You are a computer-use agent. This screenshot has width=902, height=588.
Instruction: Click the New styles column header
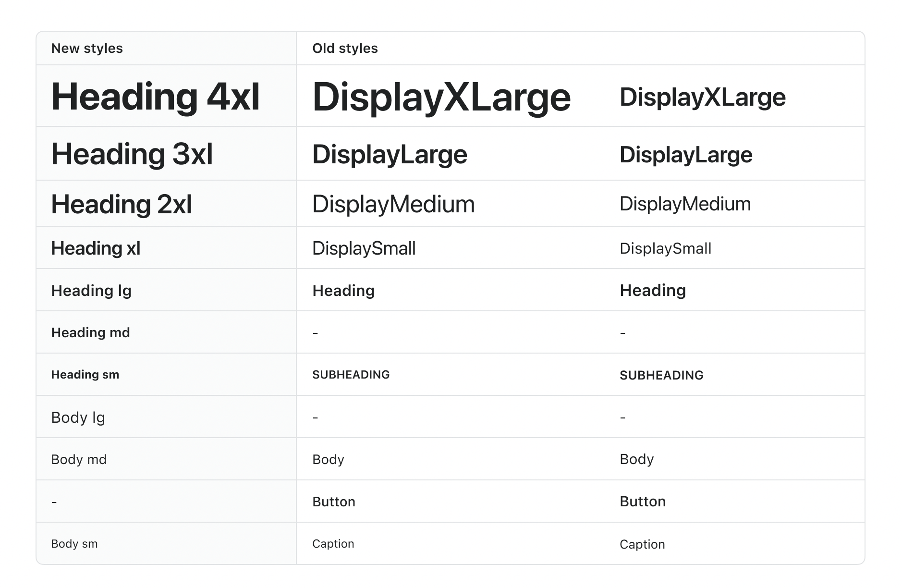(x=87, y=48)
